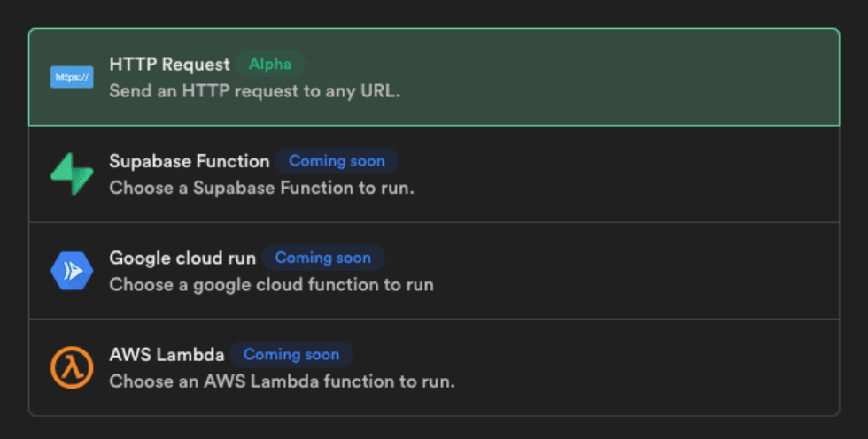Click "Choose an AWS Lambda function to run." description

pyautogui.click(x=282, y=382)
